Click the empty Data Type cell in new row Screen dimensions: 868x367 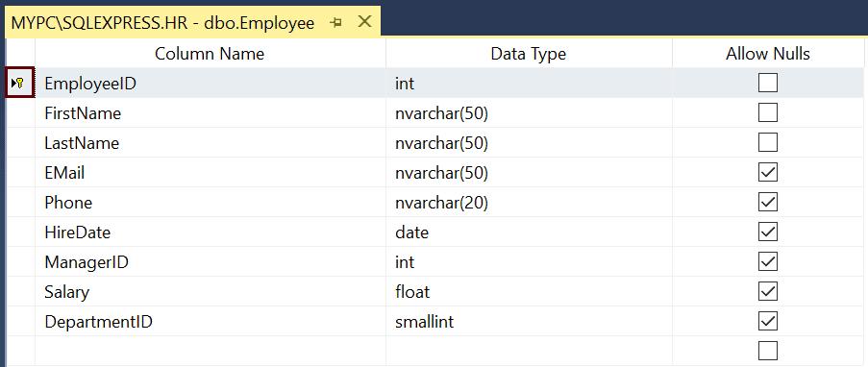click(x=530, y=351)
